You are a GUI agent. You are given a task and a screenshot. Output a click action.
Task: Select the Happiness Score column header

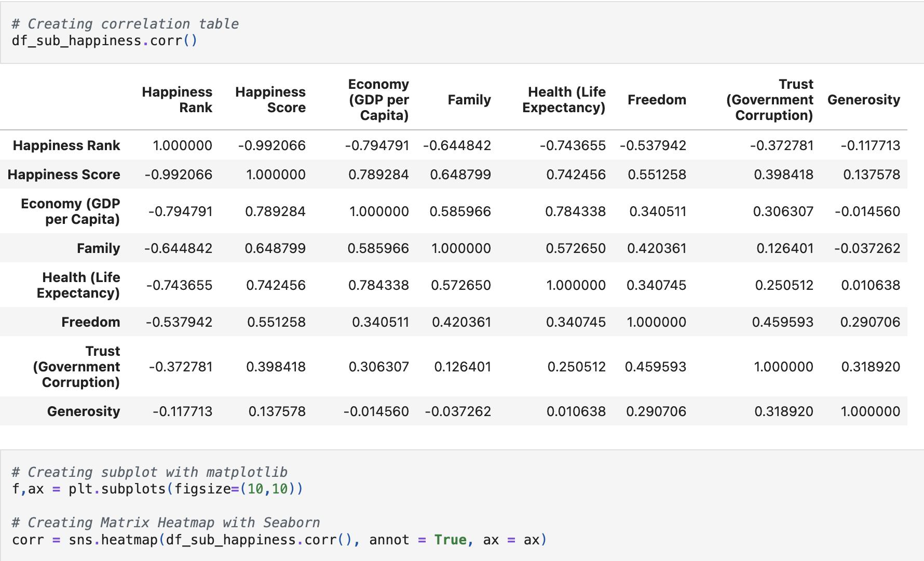[270, 100]
